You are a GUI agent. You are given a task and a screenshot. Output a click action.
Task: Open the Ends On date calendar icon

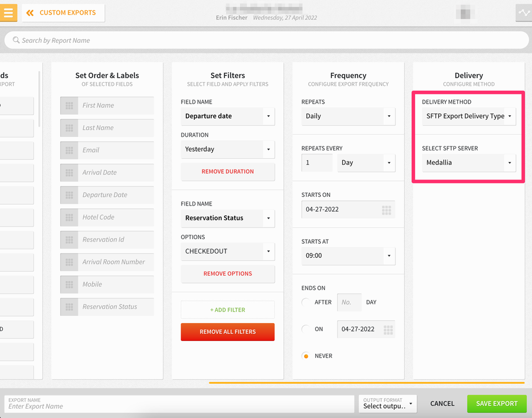(x=388, y=329)
